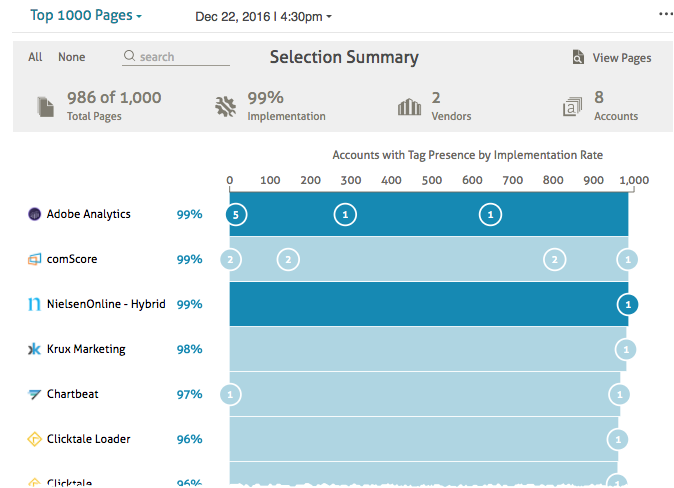Click the Adobe Analytics logo icon
The image size is (674, 488).
(34, 214)
